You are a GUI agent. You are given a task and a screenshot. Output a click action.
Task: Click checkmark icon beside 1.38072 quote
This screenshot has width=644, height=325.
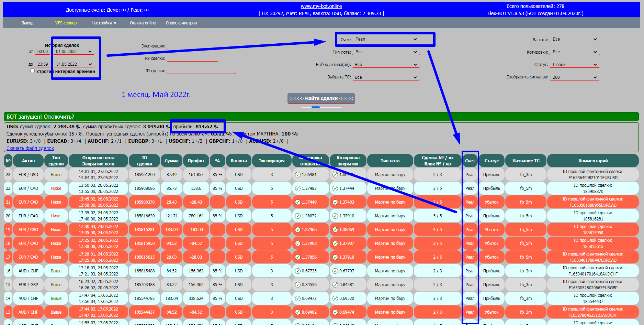[x=298, y=216]
